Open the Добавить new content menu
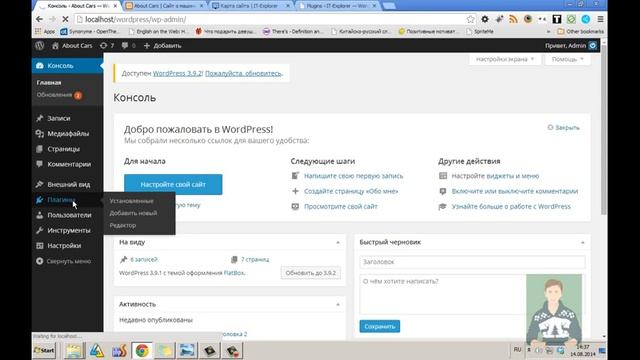 (162, 46)
